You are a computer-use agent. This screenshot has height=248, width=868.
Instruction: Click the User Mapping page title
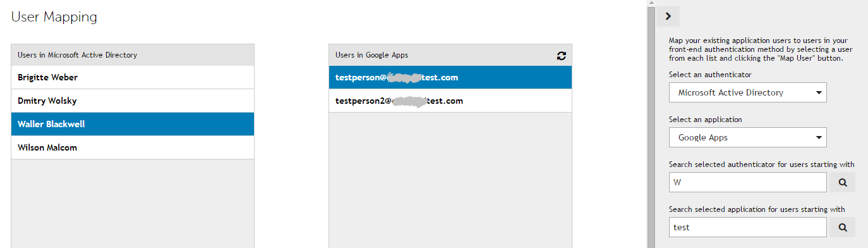click(54, 17)
